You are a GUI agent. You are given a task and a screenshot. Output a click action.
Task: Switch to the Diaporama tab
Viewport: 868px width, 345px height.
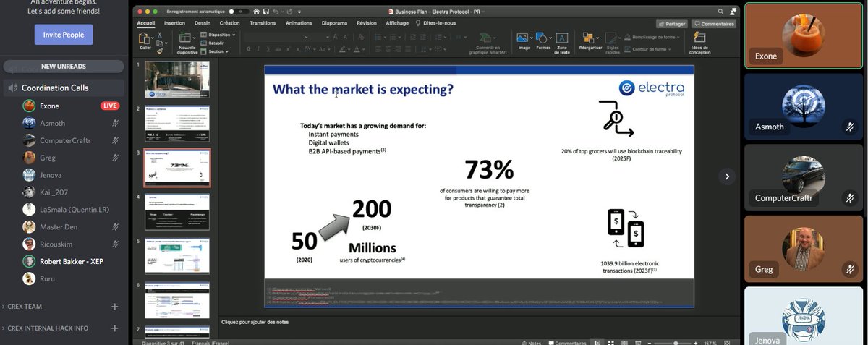point(334,23)
